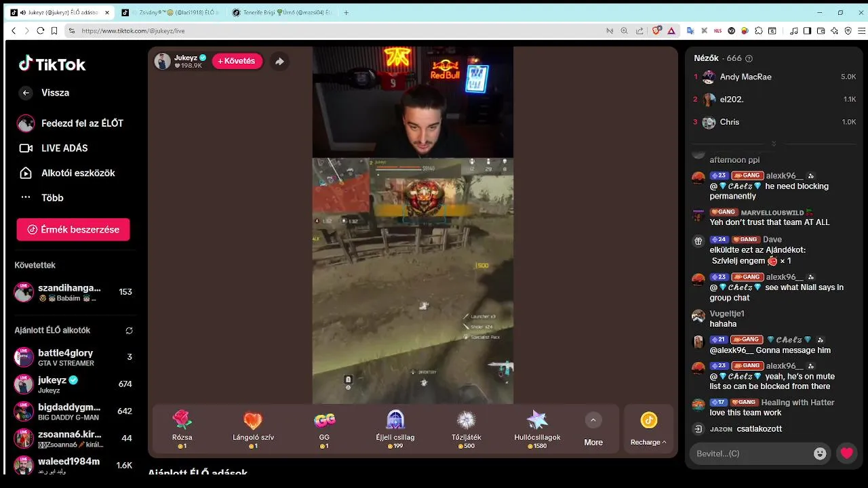The image size is (868, 488).
Task: Toggle the browser sidebar panel
Action: 807,30
